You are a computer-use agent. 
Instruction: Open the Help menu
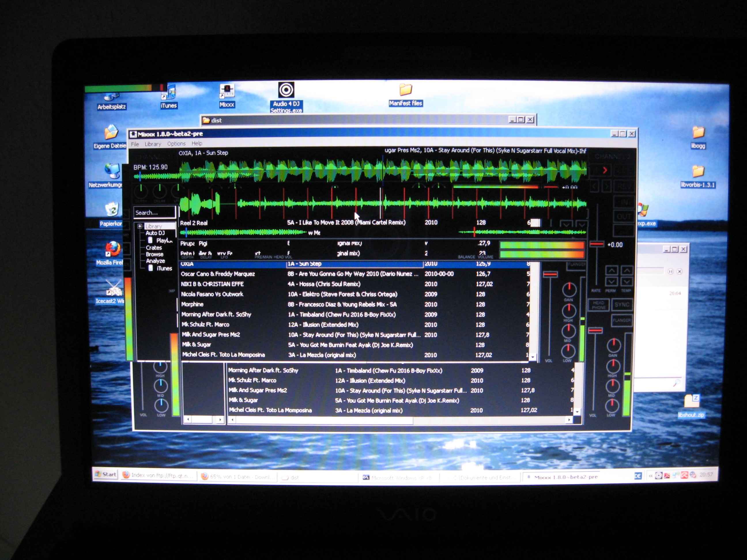197,143
